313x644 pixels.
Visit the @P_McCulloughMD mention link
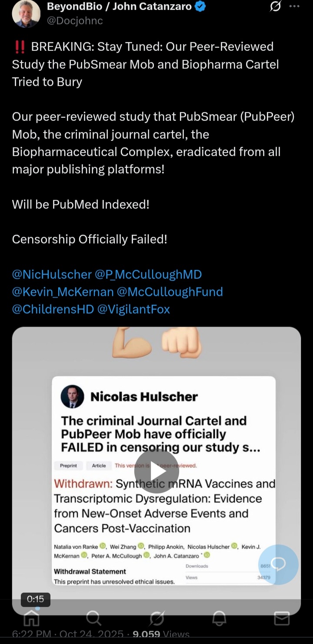tap(148, 274)
